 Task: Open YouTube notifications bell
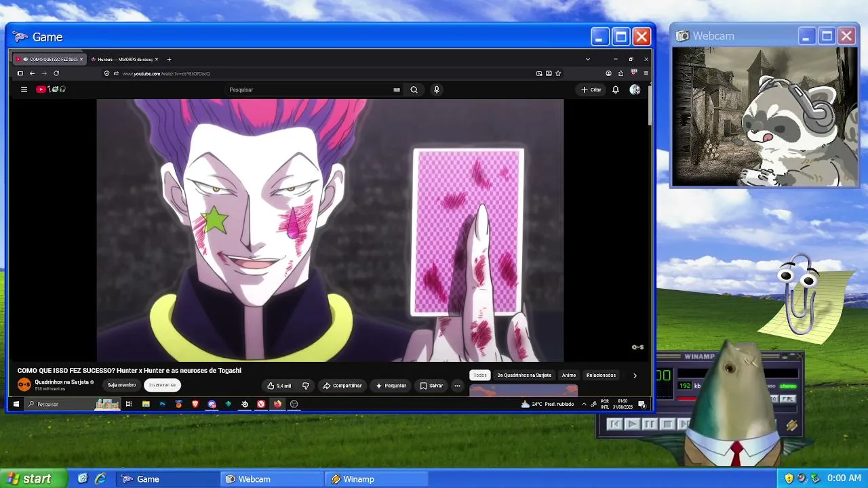(616, 89)
